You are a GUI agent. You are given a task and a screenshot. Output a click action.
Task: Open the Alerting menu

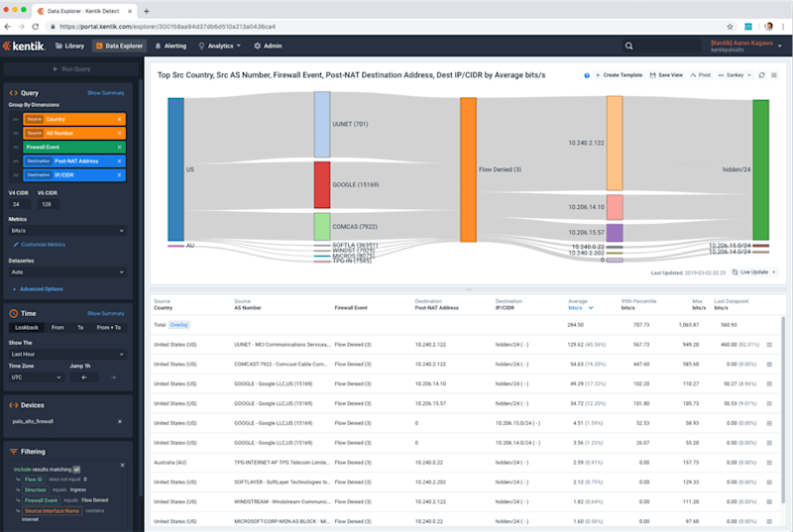pyautogui.click(x=170, y=46)
